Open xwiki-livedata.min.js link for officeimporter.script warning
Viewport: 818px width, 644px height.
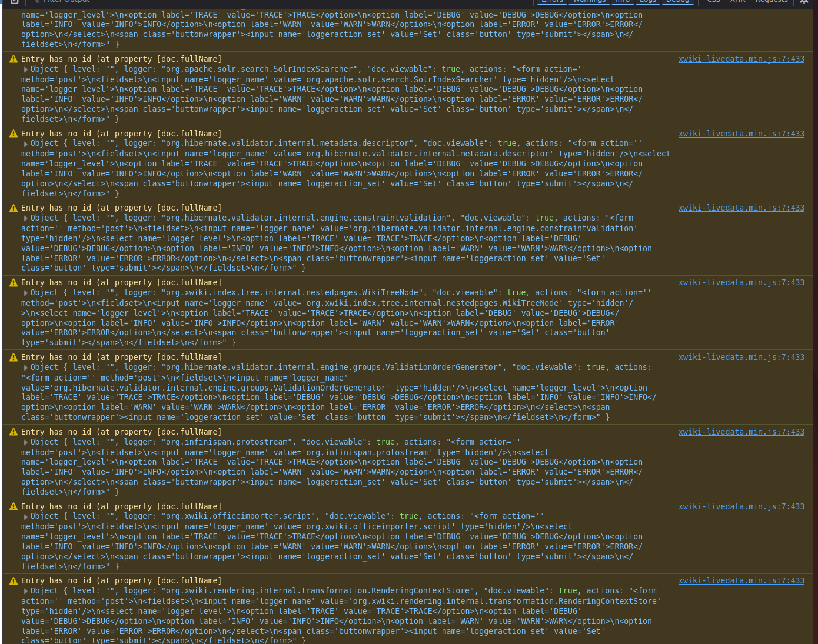click(741, 506)
